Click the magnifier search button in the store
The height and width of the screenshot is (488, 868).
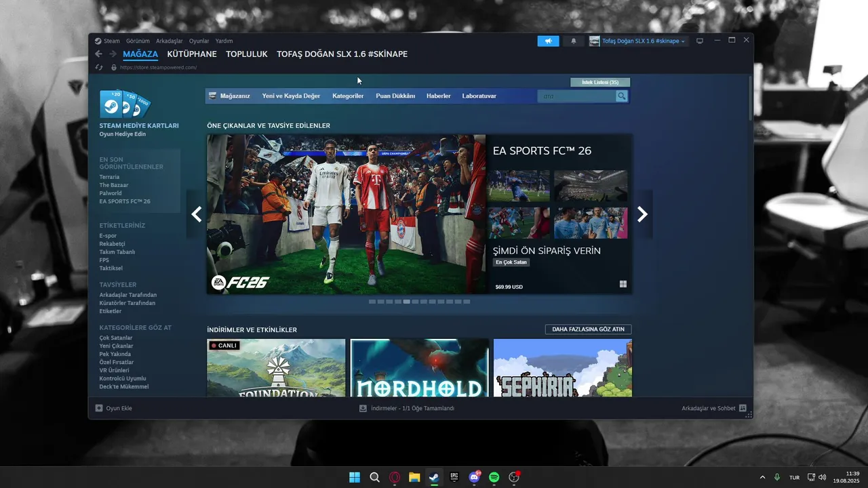click(x=622, y=96)
